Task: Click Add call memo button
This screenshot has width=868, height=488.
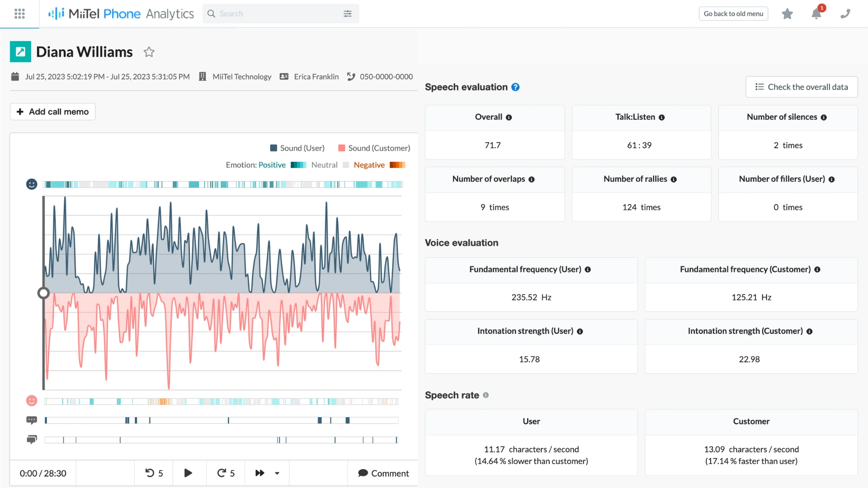Action: point(52,112)
